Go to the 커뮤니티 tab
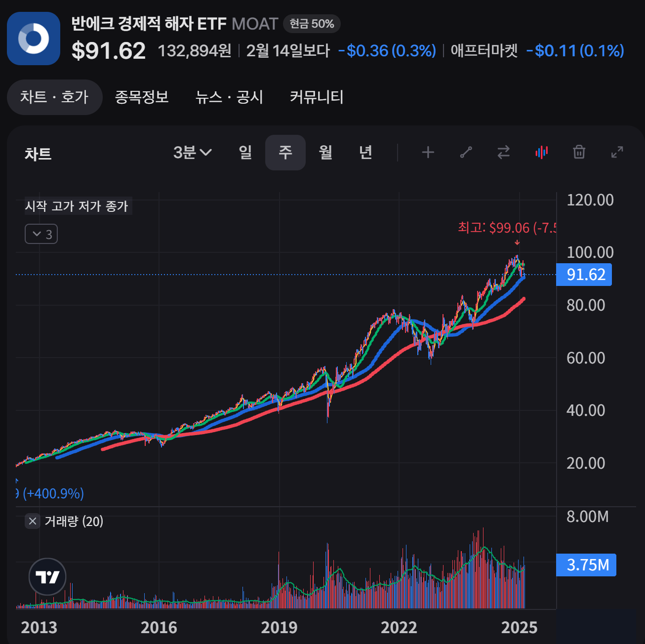The image size is (645, 644). tap(317, 97)
